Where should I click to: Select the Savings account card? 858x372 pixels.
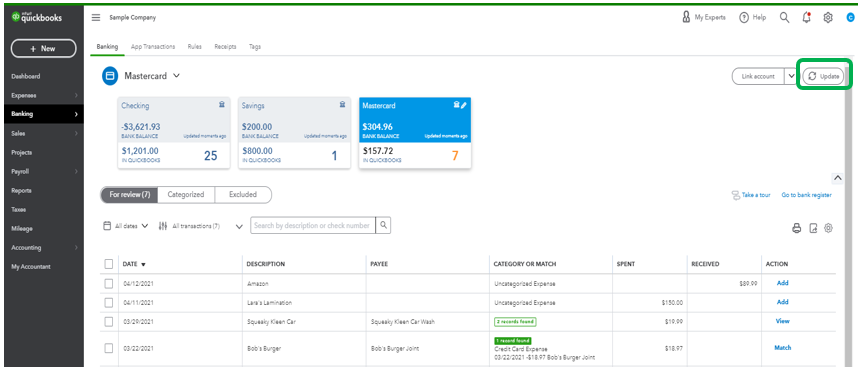tap(294, 133)
